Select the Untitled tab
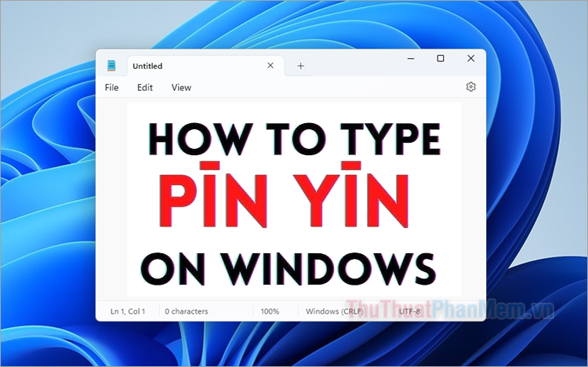Screen dimensions: 588x367 click(206, 66)
